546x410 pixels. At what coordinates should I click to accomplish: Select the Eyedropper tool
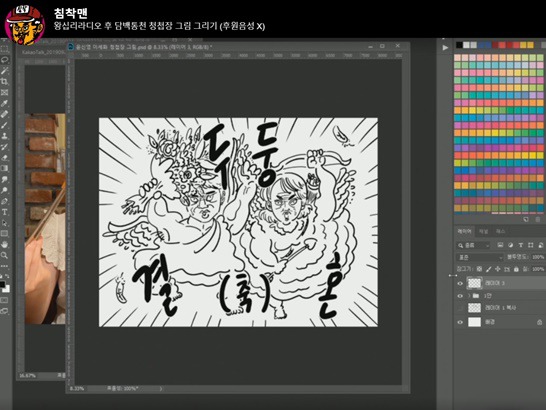5,103
